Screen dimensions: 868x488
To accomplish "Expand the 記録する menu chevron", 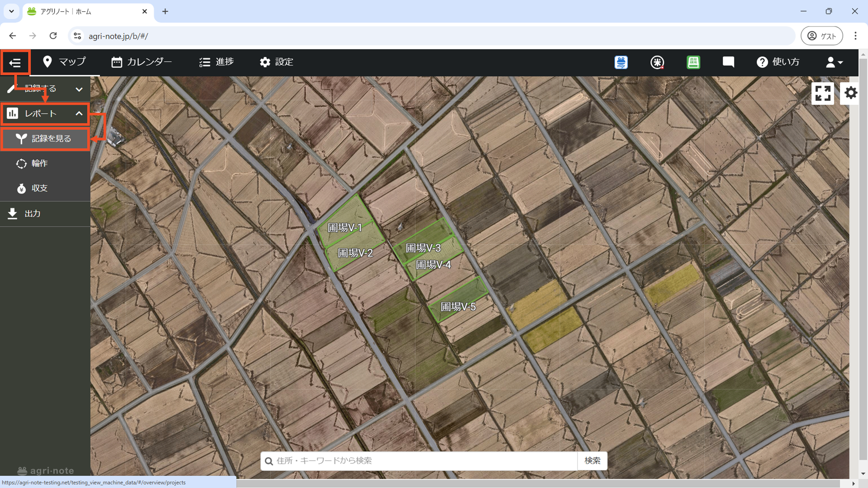I will coord(79,89).
